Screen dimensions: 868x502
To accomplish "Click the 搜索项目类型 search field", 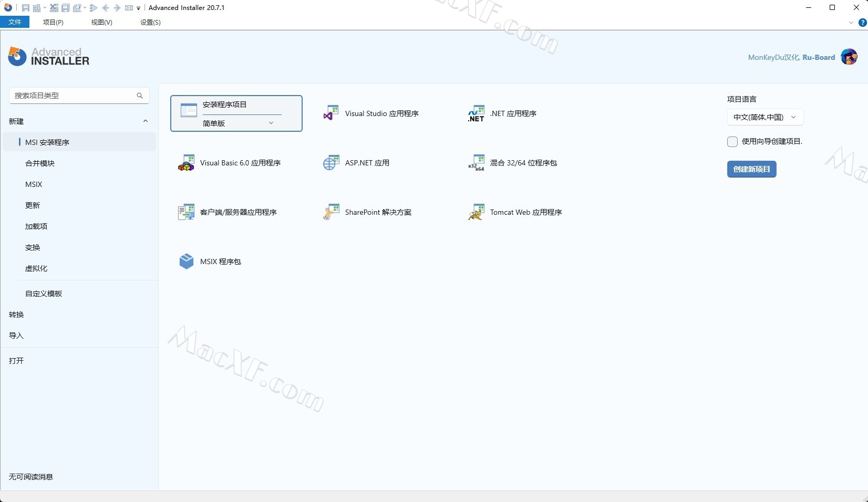I will coord(79,96).
